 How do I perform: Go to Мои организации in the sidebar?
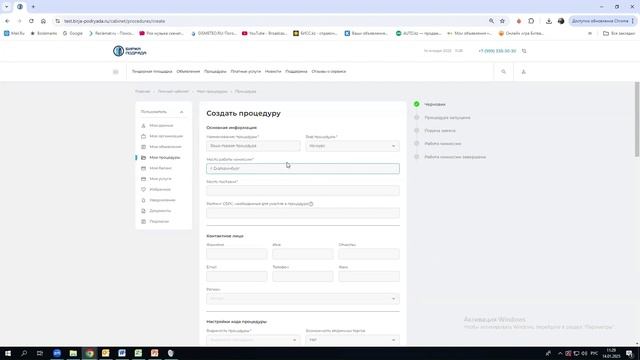point(166,136)
